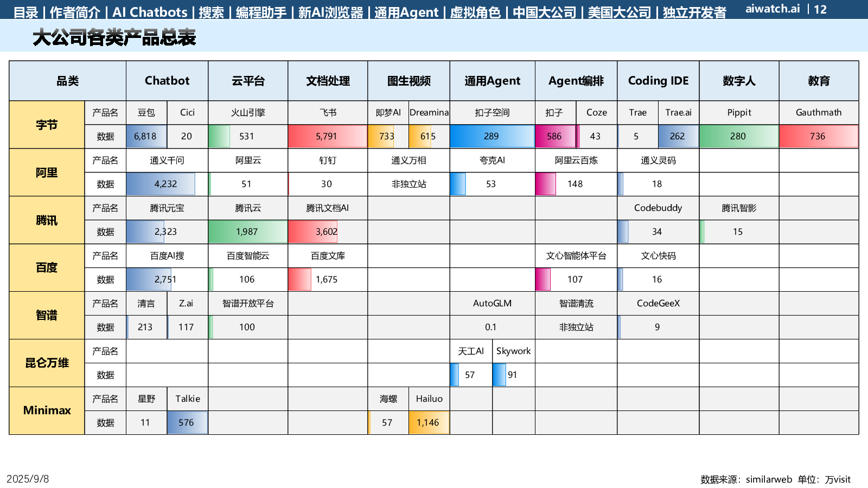Click the 阿里云百炼 value 148
Image resolution: width=868 pixels, height=488 pixels.
click(576, 184)
